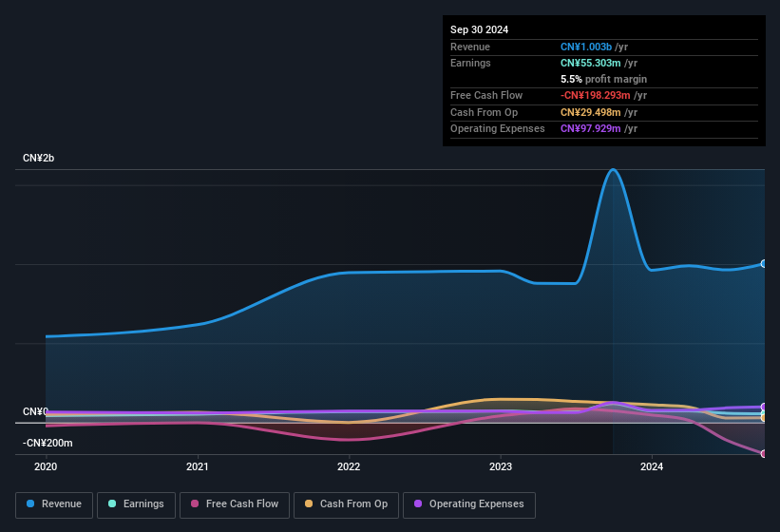Click the Cash From Op label in tooltip
The height and width of the screenshot is (532, 780).
484,112
